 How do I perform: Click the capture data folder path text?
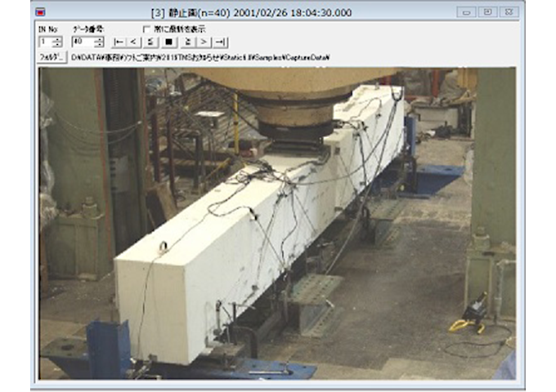204,58
